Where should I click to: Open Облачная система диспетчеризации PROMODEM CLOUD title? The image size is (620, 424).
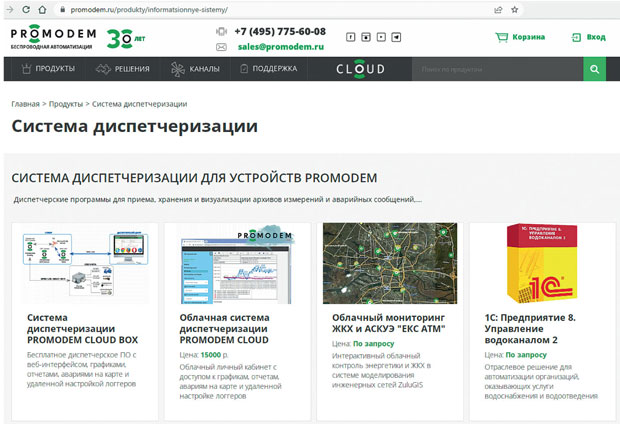[224, 329]
